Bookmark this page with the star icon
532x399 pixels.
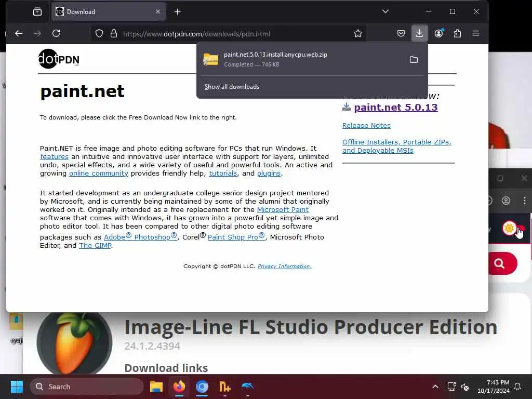coord(357,34)
